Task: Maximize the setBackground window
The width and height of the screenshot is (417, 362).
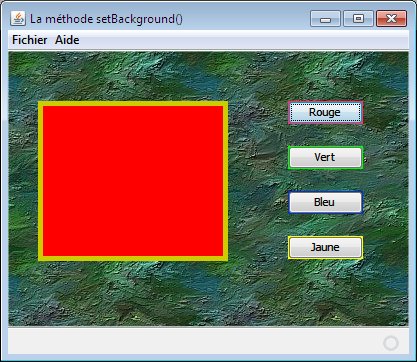Action: click(x=358, y=19)
